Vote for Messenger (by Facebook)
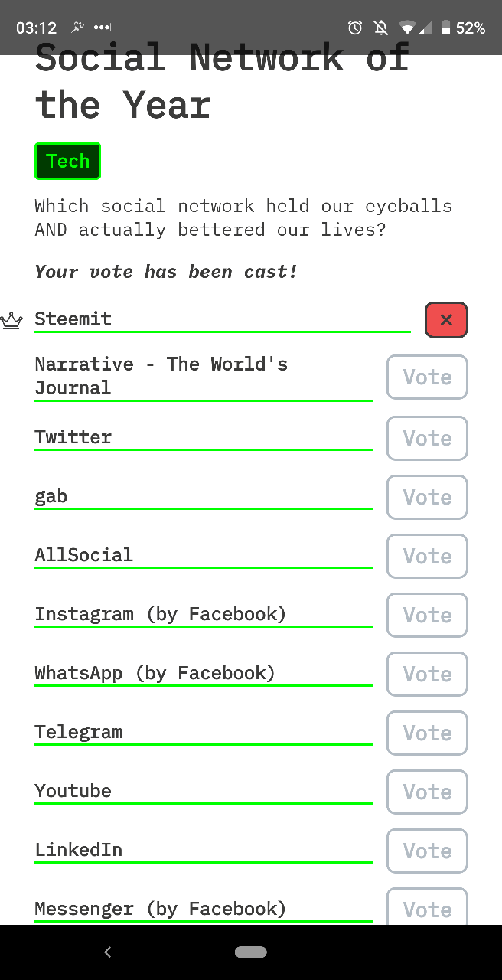Image resolution: width=502 pixels, height=980 pixels. point(427,906)
